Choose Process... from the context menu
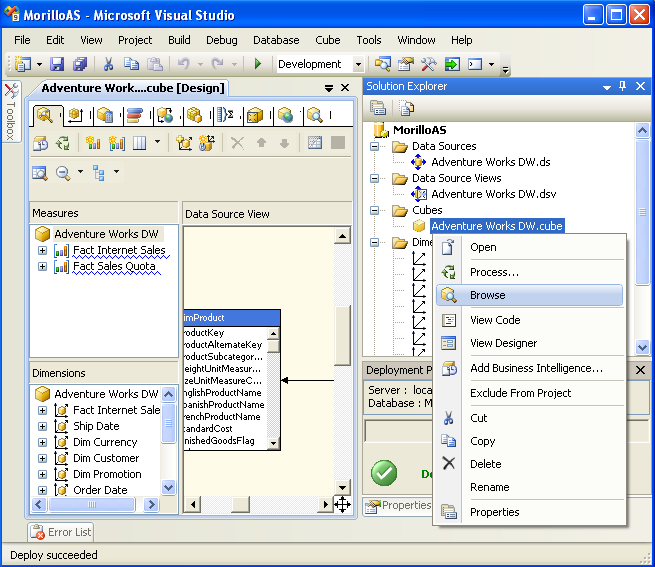 (x=529, y=272)
